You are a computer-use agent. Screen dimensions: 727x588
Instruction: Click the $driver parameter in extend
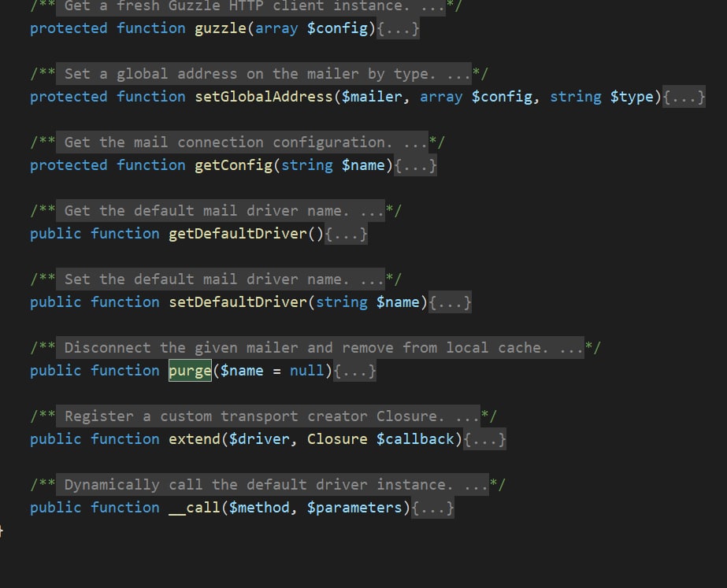(x=259, y=439)
